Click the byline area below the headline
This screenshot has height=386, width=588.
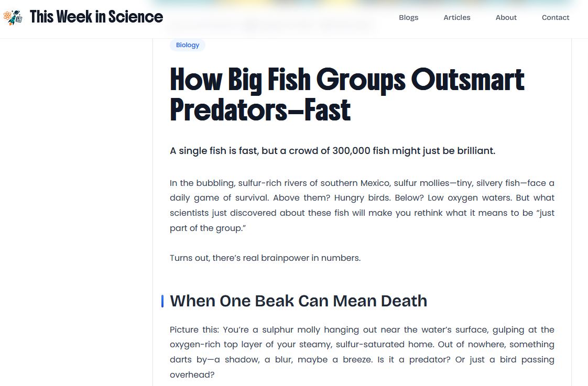point(273,25)
